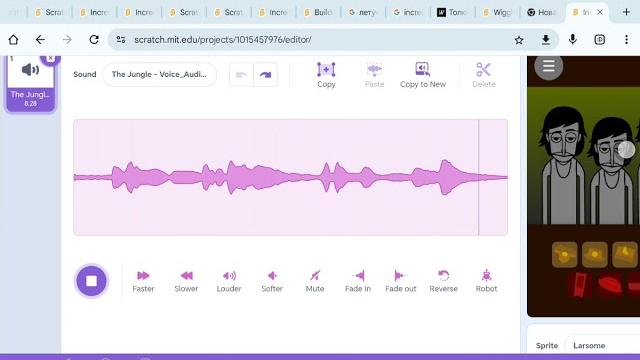
Task: Apply the Mute effect
Action: [x=315, y=281]
